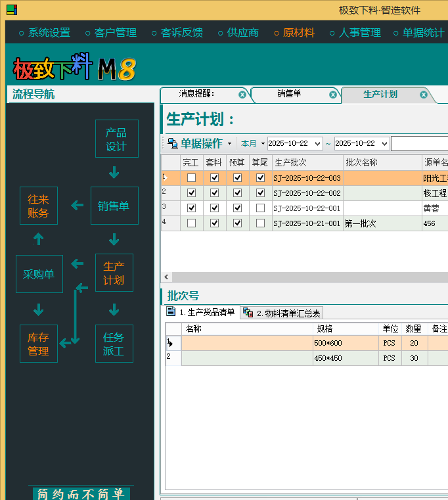Close the 消息提醒 tab
This screenshot has height=500, width=448.
[242, 95]
